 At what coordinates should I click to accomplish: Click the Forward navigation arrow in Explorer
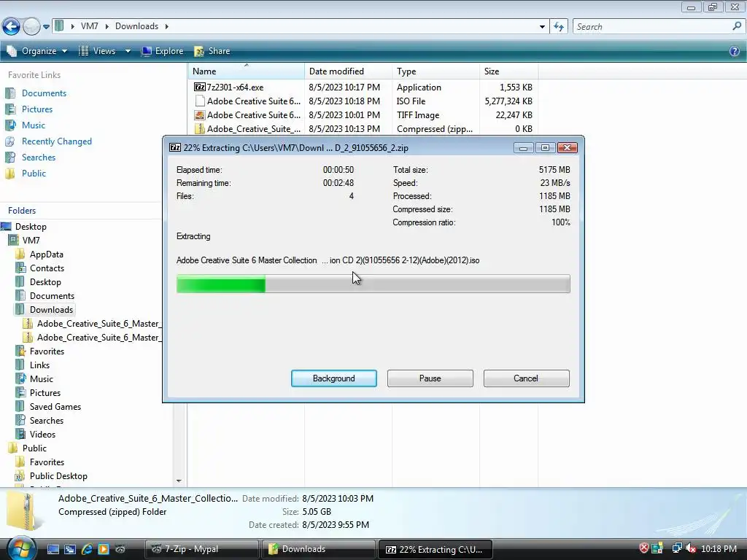point(31,26)
